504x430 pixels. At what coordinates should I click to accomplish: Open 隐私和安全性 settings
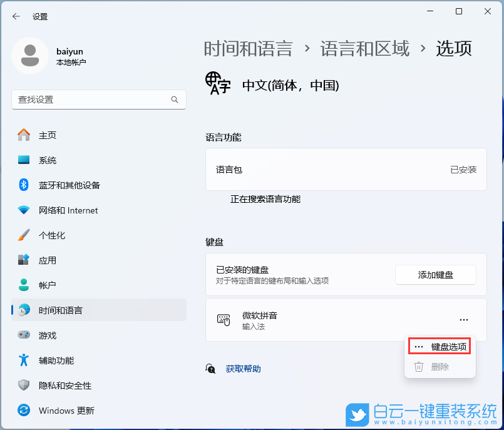[63, 386]
